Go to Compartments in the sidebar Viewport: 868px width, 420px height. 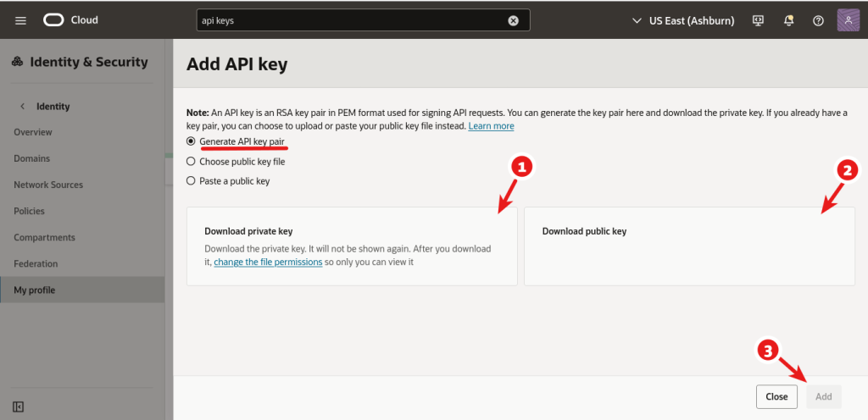pyautogui.click(x=44, y=237)
